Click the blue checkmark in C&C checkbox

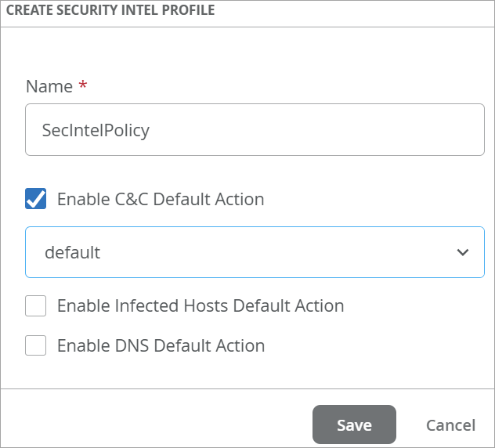[x=36, y=199]
